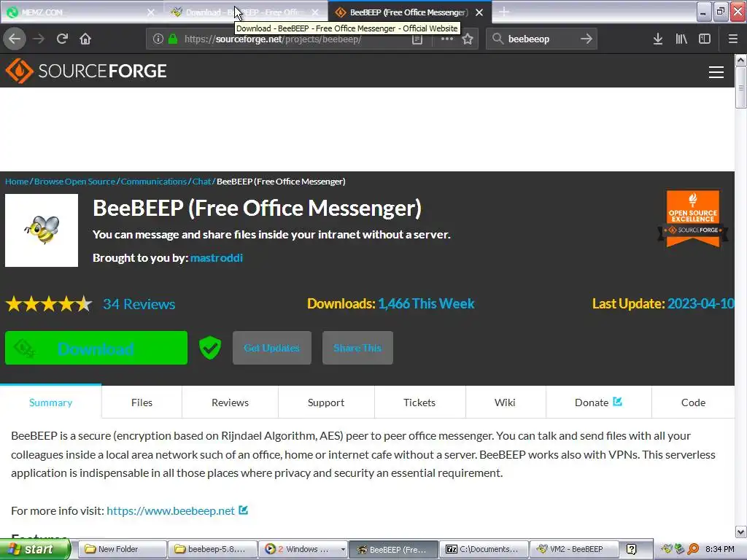The width and height of the screenshot is (747, 560).
Task: Close the Download - BeeBEEP tab
Action: [315, 12]
